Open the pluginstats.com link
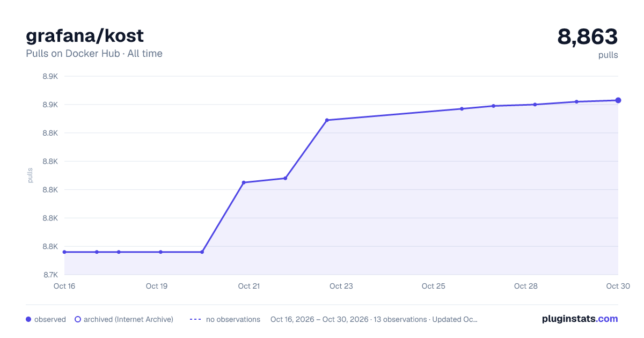Screen dimensions: 644x338 (580, 319)
